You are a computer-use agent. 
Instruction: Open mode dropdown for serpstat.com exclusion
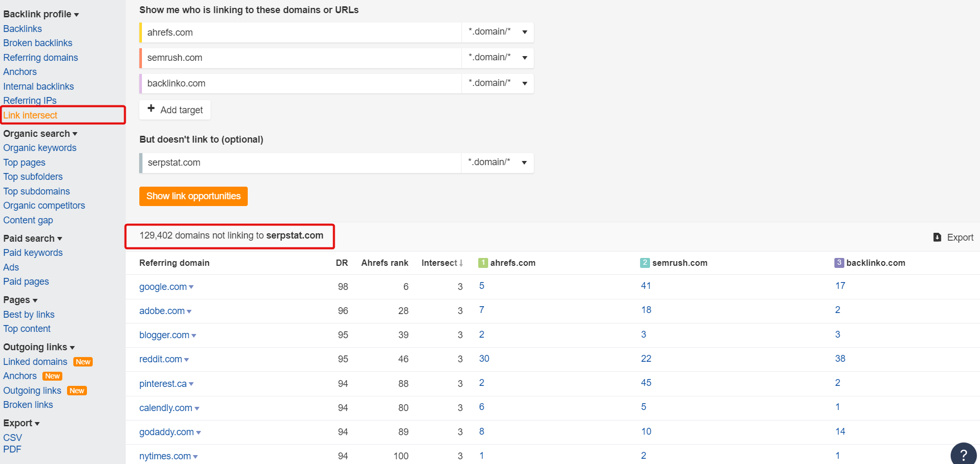pyautogui.click(x=498, y=163)
